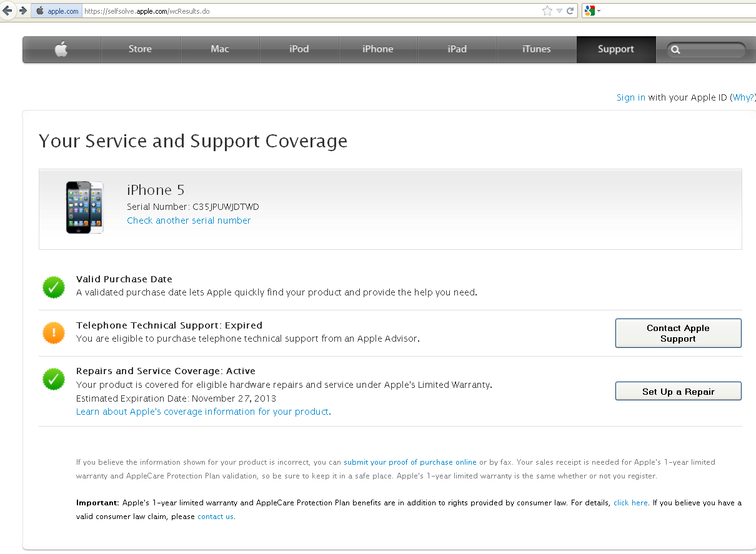Click the Apple site search field
756x554 pixels.
(711, 50)
